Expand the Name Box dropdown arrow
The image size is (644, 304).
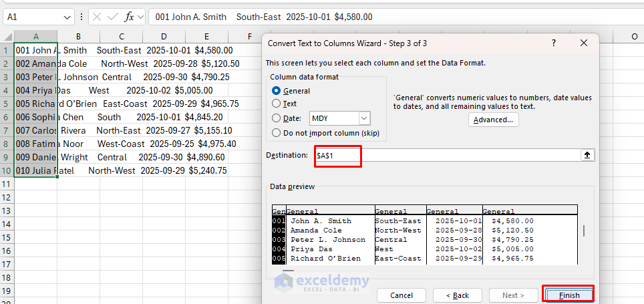point(67,17)
